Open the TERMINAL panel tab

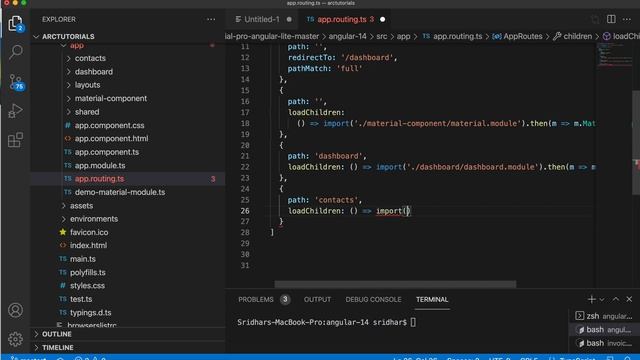tap(432, 299)
